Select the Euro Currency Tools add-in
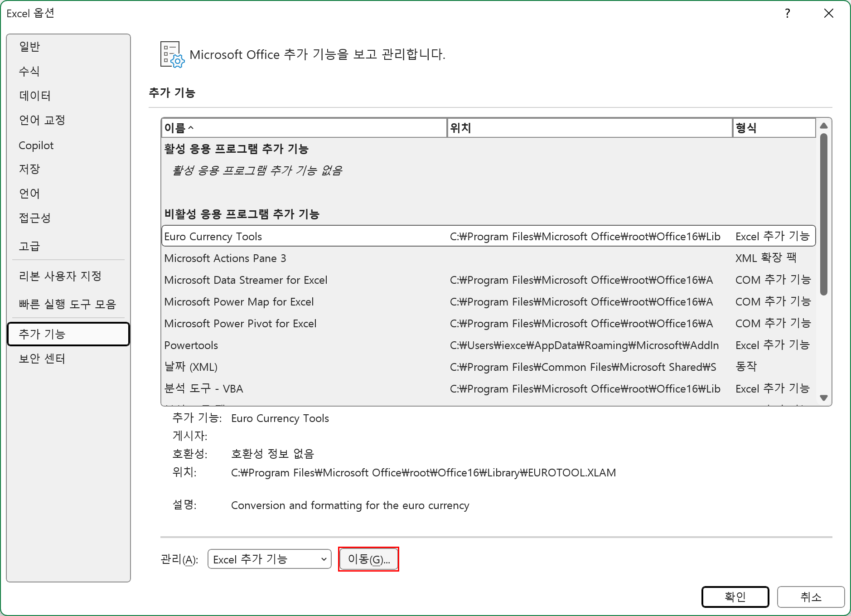 (213, 236)
